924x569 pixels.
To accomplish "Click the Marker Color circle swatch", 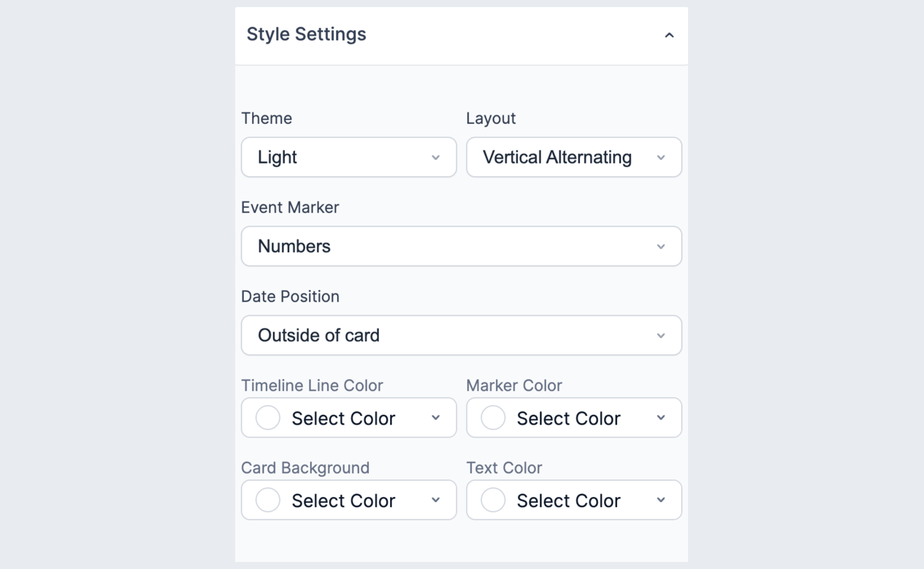I will pyautogui.click(x=493, y=418).
